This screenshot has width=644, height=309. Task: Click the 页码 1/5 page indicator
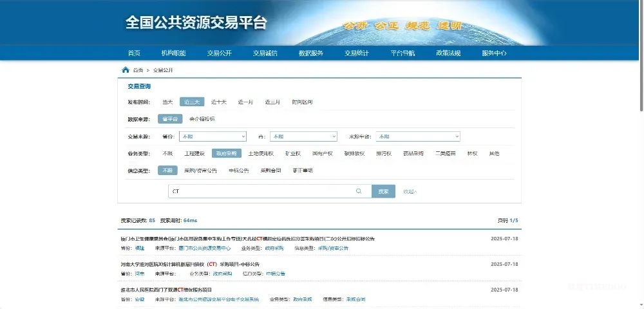click(x=508, y=220)
